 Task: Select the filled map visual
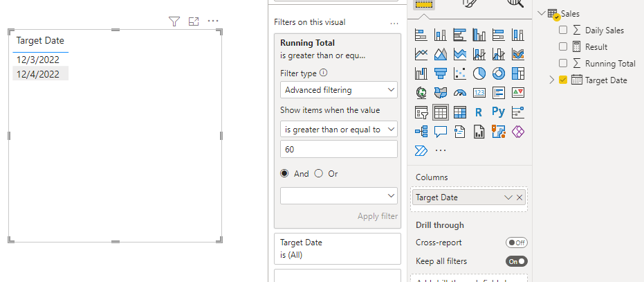440,93
